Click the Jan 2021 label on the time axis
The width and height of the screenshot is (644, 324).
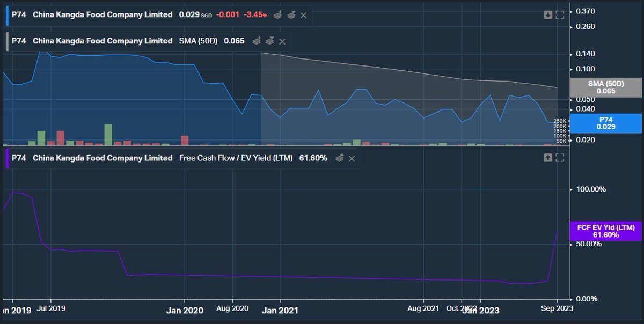tap(280, 310)
